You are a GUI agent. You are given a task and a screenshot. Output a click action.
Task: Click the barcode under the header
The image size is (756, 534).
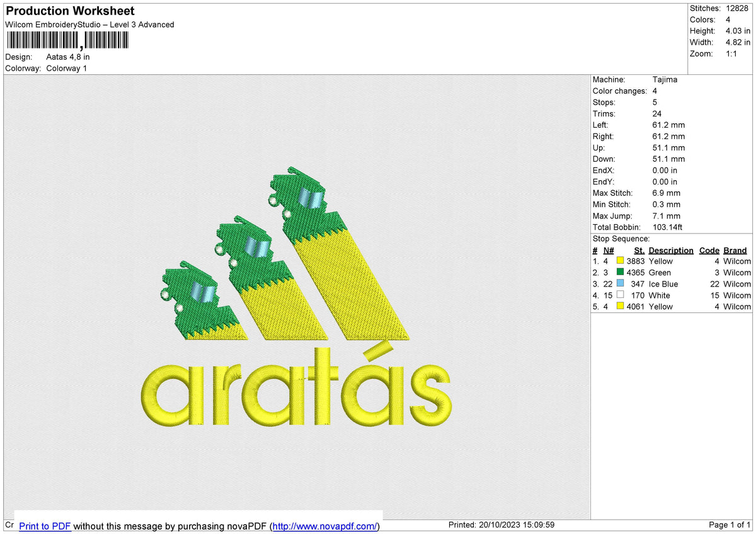click(x=67, y=41)
